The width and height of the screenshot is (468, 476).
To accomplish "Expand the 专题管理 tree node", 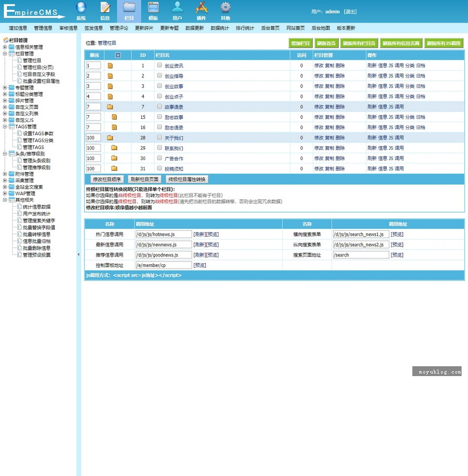I will (x=5, y=88).
